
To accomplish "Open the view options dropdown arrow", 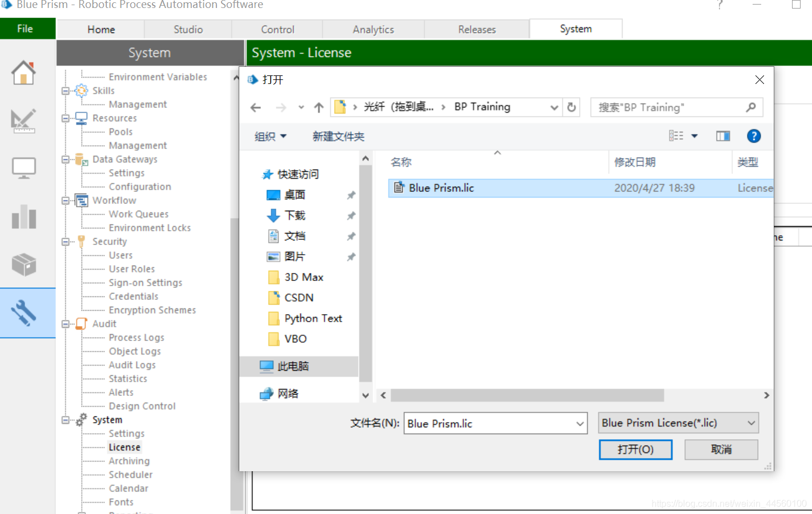I will click(694, 136).
